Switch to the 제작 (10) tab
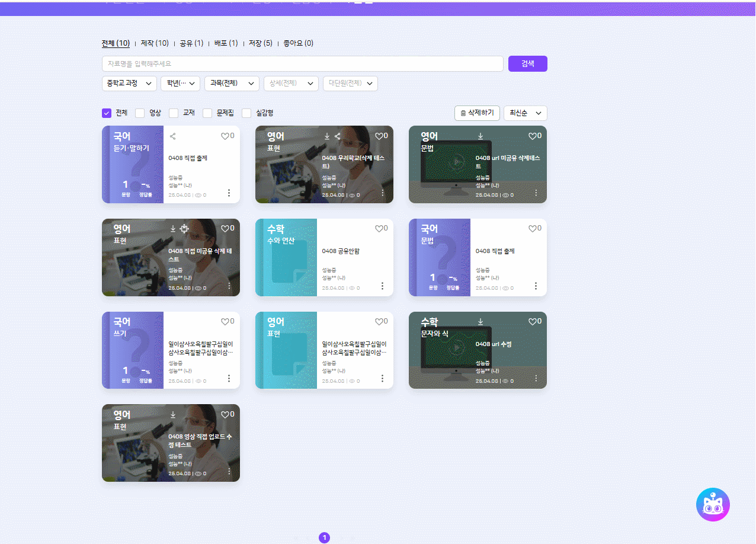 pos(155,43)
